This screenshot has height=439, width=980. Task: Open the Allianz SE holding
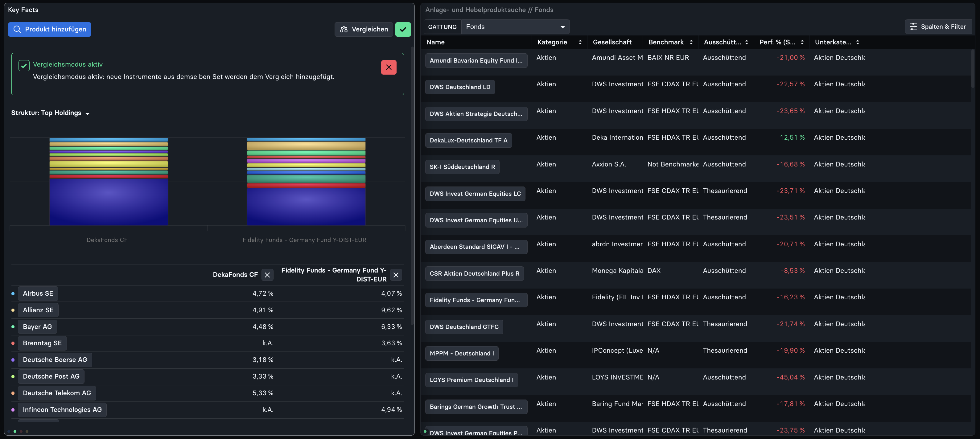click(38, 310)
